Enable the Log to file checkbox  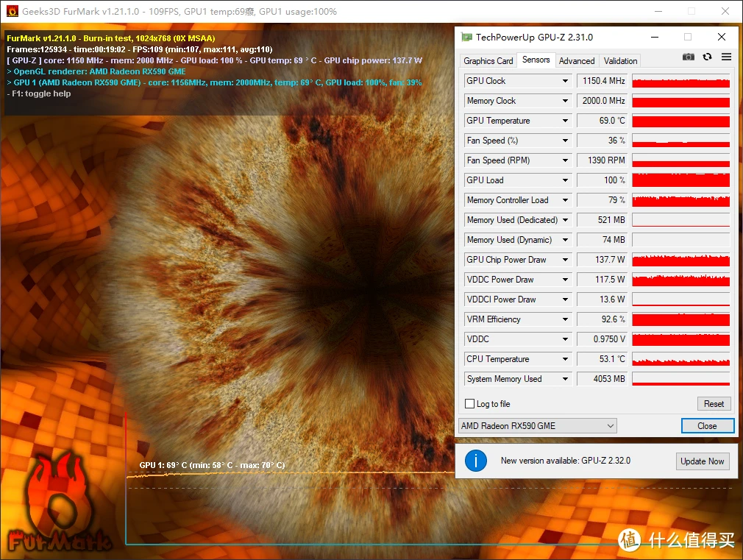(x=469, y=403)
